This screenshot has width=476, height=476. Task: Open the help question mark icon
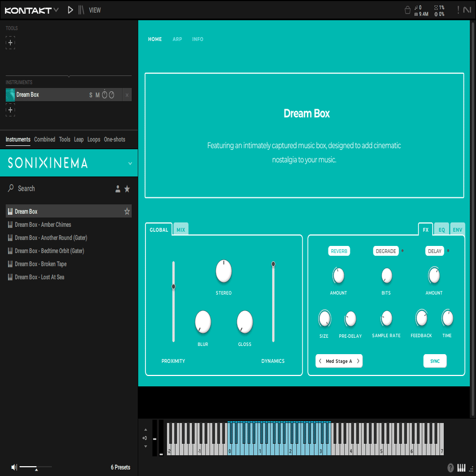coord(450,467)
